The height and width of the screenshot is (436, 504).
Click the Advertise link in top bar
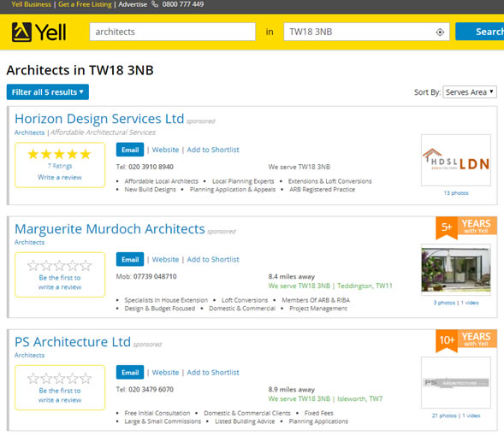[133, 4]
